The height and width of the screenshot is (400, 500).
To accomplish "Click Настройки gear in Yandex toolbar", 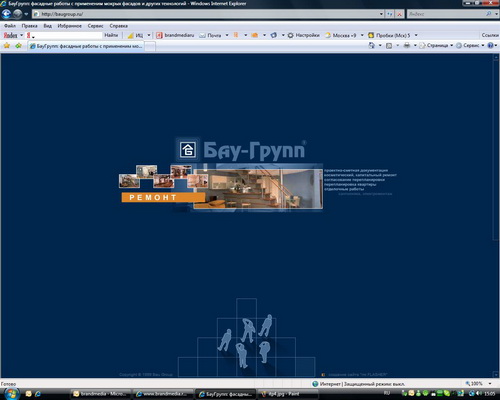I will [303, 35].
